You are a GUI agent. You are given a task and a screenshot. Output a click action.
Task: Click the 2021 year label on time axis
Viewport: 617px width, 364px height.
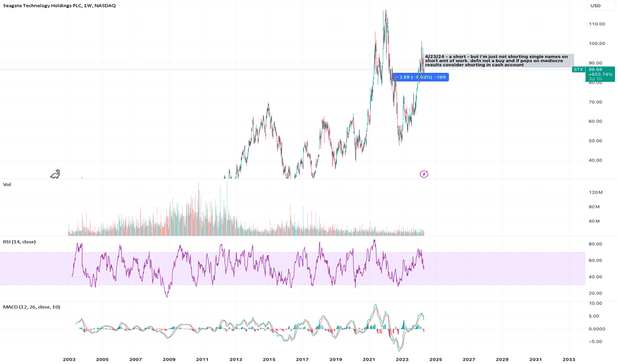coord(369,359)
